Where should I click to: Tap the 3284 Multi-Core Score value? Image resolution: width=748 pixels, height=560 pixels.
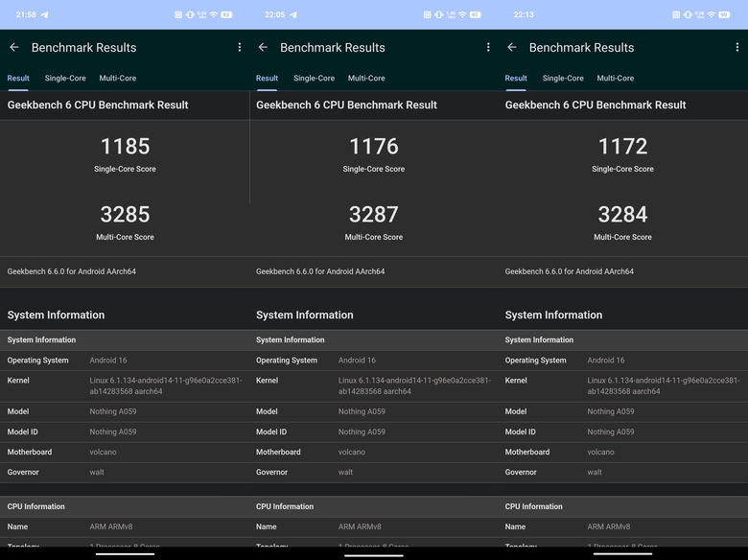[x=622, y=214]
